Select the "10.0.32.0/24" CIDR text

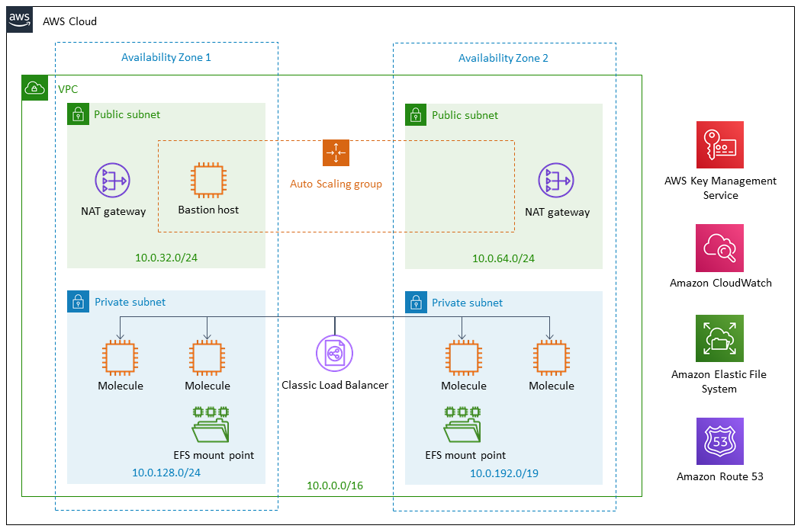pyautogui.click(x=166, y=258)
